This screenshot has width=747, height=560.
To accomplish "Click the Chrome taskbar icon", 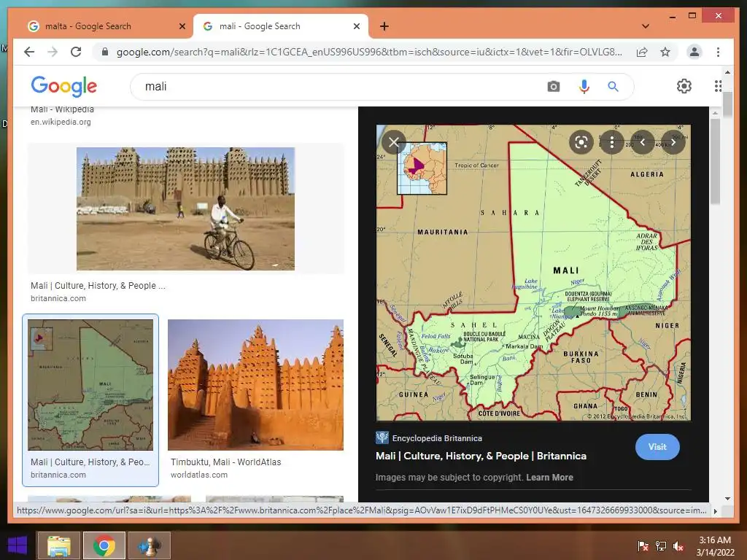I will click(104, 545).
